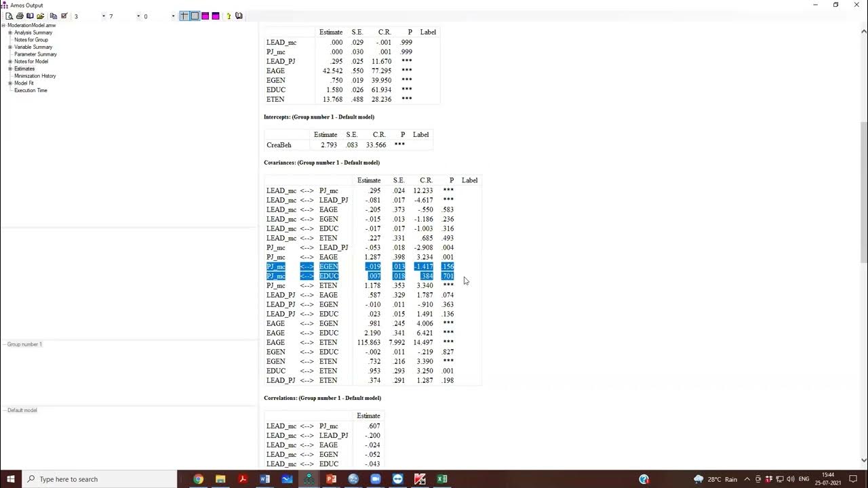Click the highlighted PJ_mc EGEN covariance row

click(360, 266)
